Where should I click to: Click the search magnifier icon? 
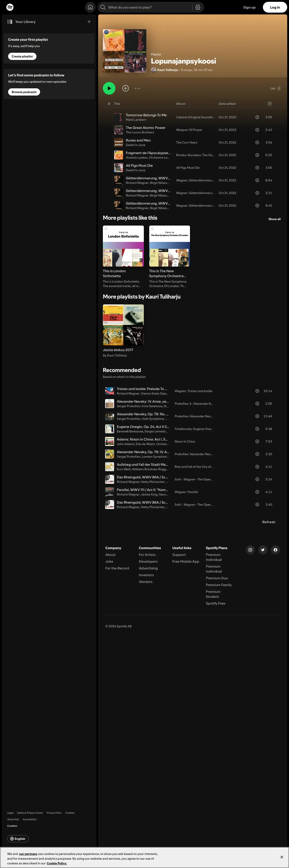(x=103, y=7)
